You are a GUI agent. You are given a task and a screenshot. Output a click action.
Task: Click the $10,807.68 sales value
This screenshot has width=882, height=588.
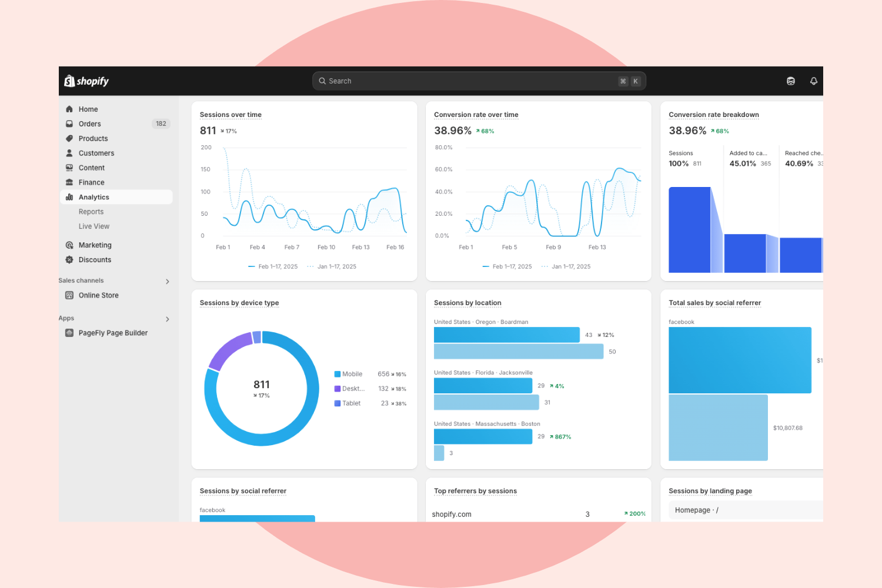pos(788,428)
